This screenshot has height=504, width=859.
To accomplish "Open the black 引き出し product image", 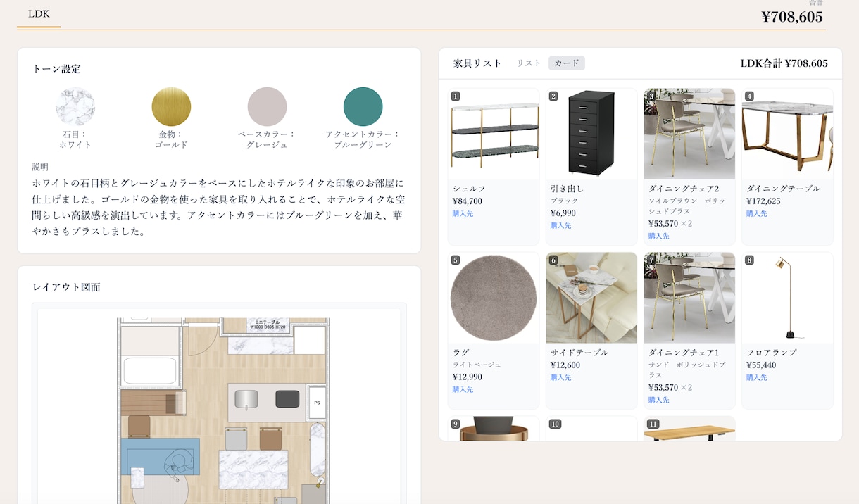I will click(591, 134).
